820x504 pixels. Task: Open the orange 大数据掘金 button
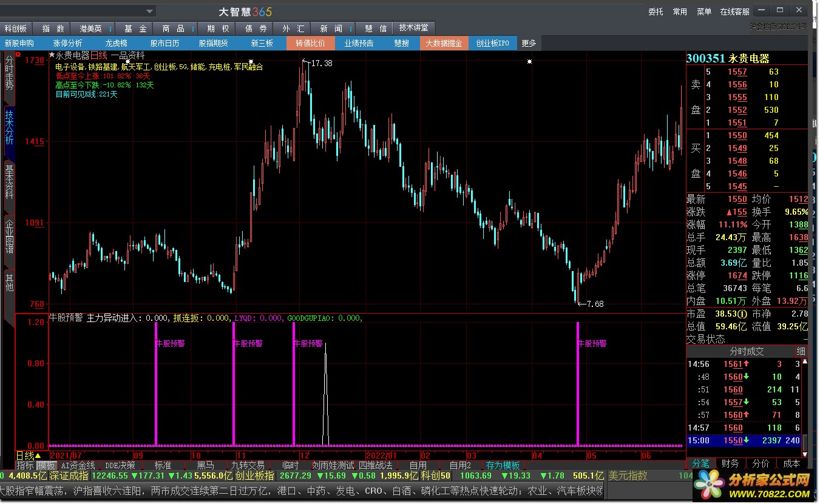[444, 43]
